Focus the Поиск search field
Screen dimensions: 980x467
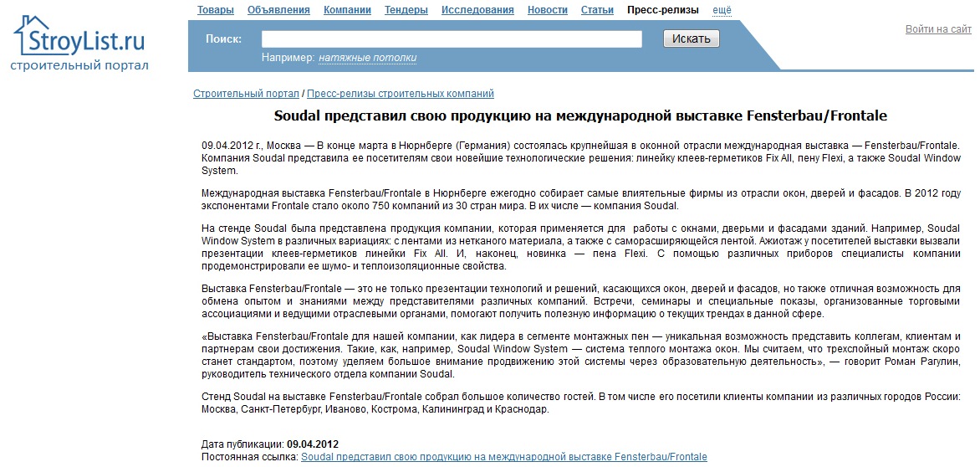coord(452,38)
